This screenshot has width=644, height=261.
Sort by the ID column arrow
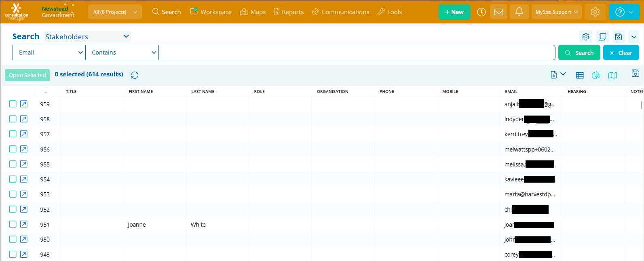[46, 91]
